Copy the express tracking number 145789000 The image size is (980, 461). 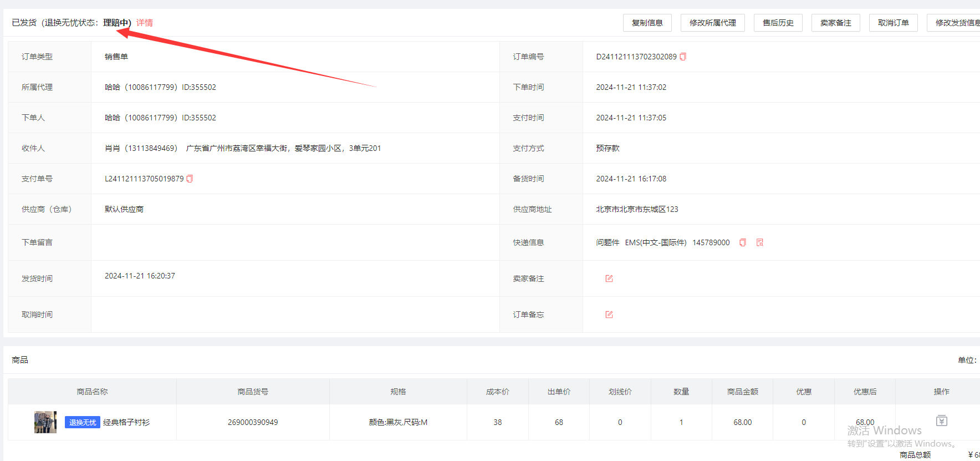(743, 242)
